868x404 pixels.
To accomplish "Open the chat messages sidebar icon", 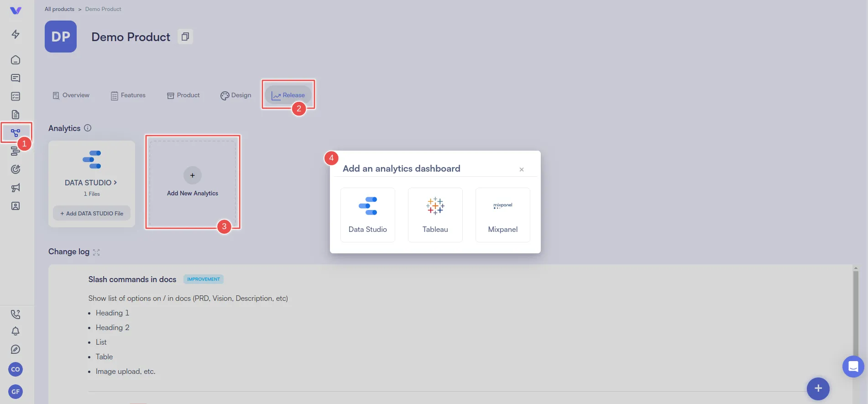I will [x=16, y=78].
